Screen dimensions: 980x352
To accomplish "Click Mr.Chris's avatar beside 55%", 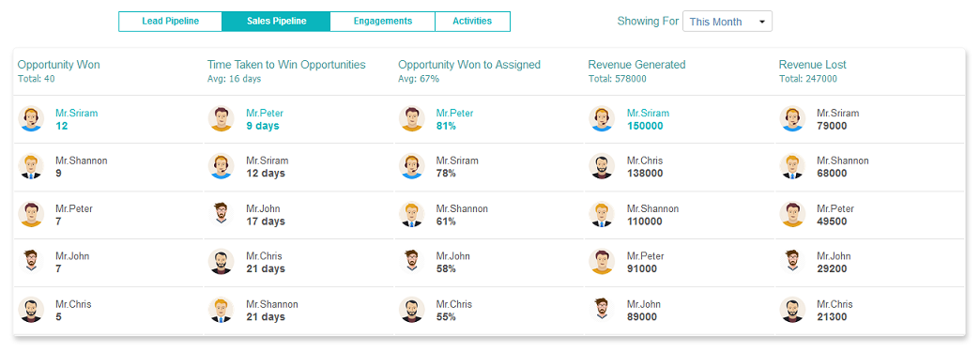I will pyautogui.click(x=412, y=310).
